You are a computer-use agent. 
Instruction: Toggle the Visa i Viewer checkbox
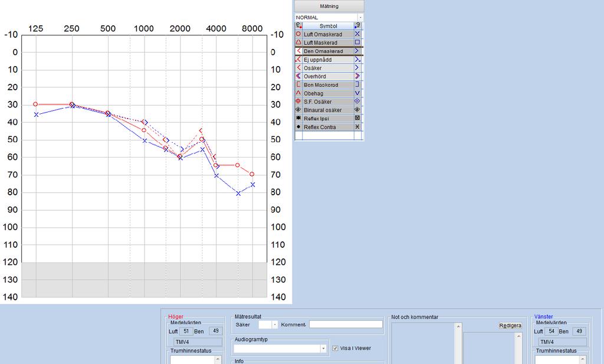(x=335, y=348)
